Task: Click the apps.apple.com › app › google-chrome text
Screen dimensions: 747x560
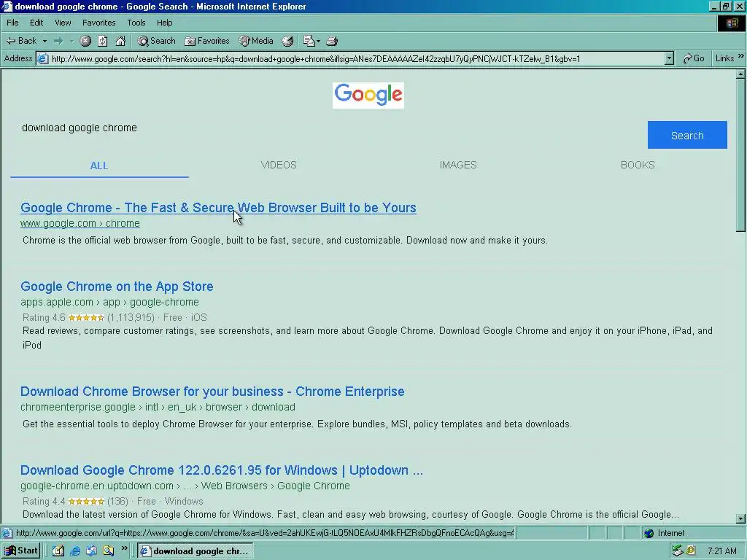Action: pyautogui.click(x=109, y=302)
